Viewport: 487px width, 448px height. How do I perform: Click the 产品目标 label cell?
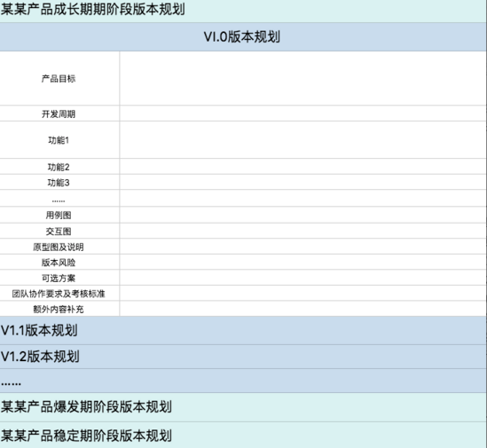(59, 78)
